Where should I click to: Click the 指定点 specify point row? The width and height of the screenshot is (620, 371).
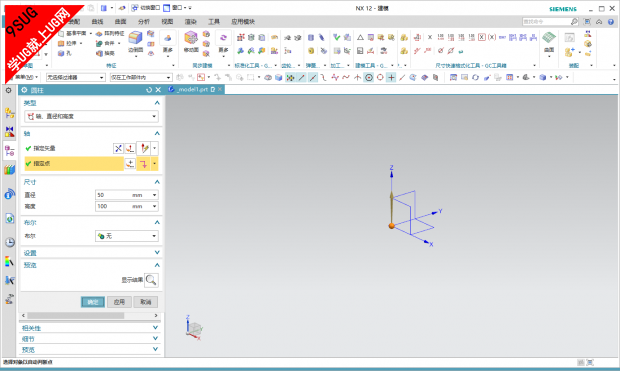tap(74, 163)
